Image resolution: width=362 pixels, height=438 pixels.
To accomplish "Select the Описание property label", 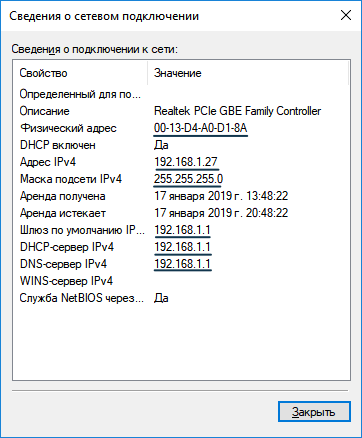I will tap(44, 111).
